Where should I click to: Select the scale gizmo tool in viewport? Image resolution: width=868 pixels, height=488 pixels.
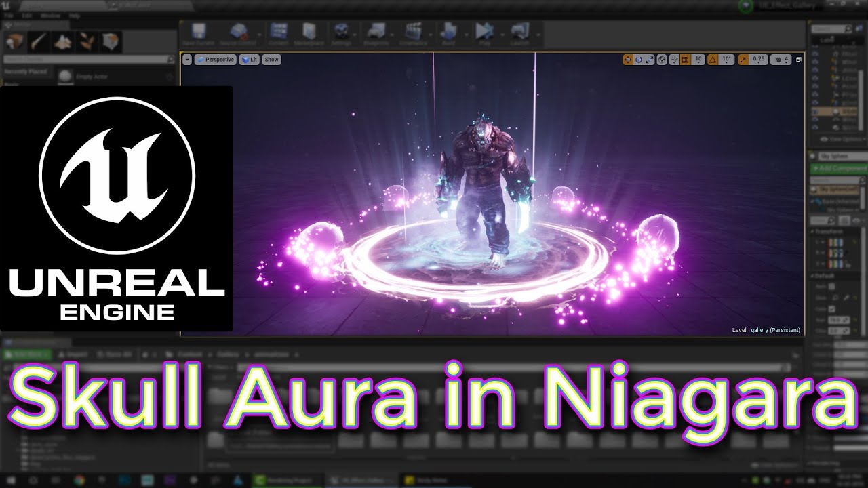650,60
